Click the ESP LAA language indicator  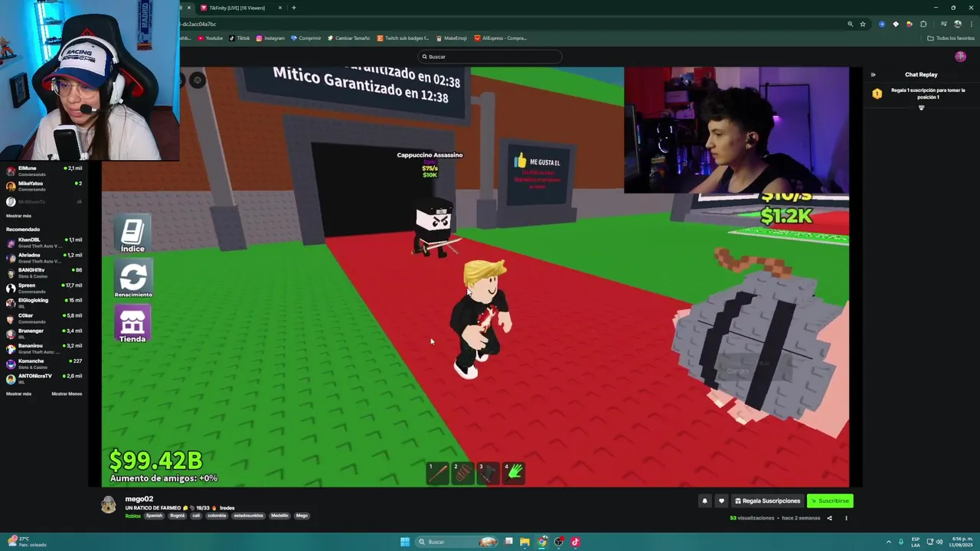click(x=916, y=542)
